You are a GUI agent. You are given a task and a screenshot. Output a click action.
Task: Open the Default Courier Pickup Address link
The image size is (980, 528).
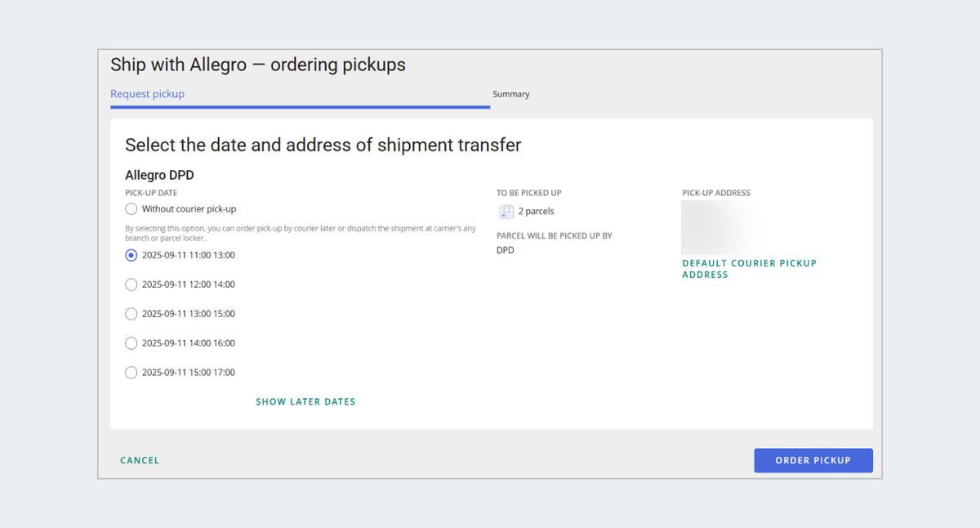point(749,269)
